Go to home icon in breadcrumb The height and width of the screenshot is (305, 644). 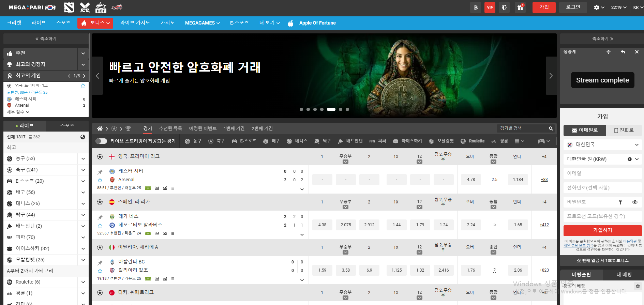(x=100, y=128)
